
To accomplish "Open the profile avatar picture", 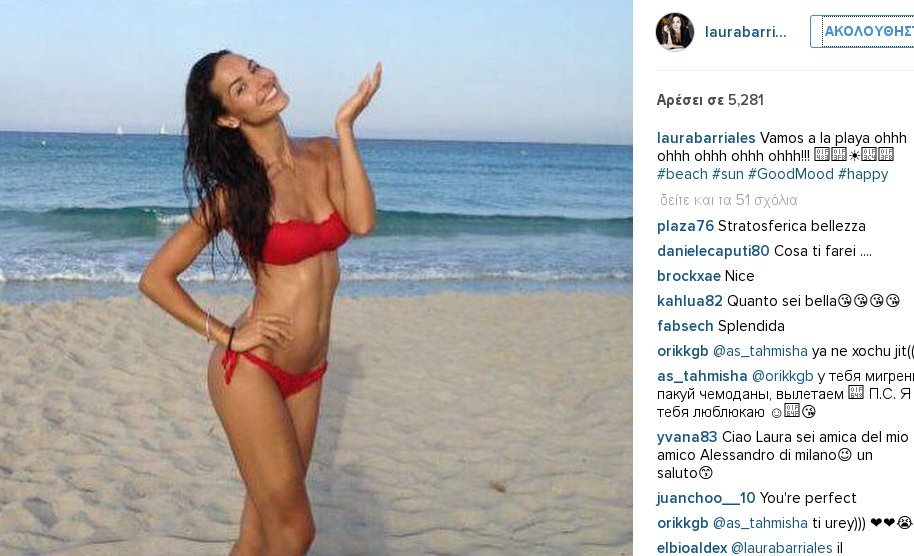I will 675,32.
